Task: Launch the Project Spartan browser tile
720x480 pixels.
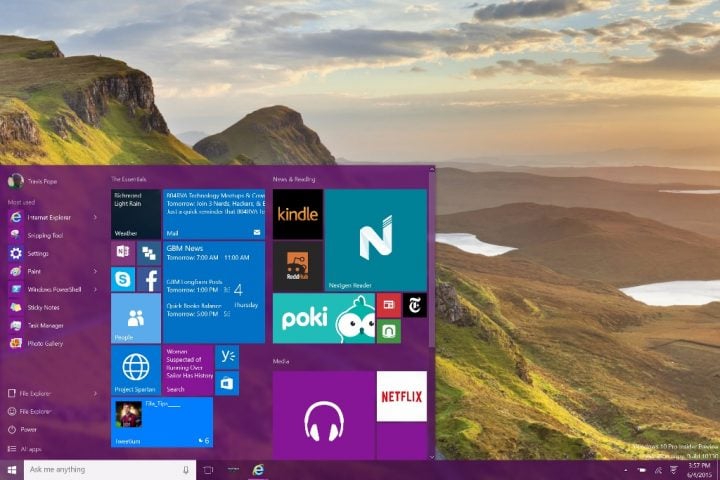Action: (x=136, y=370)
